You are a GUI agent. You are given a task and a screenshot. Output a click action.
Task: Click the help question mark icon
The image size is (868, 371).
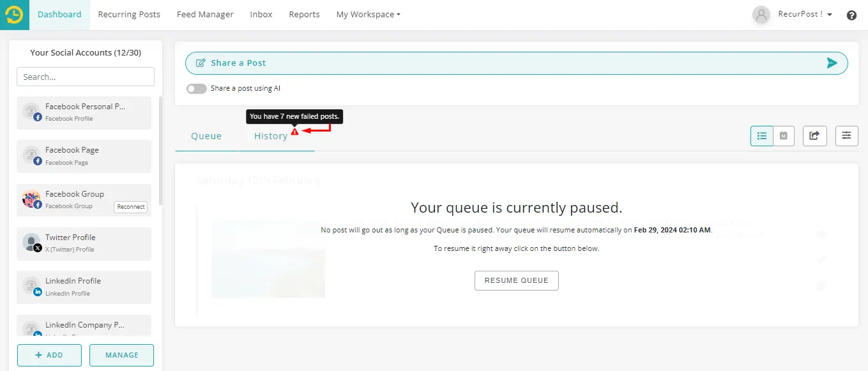[851, 15]
